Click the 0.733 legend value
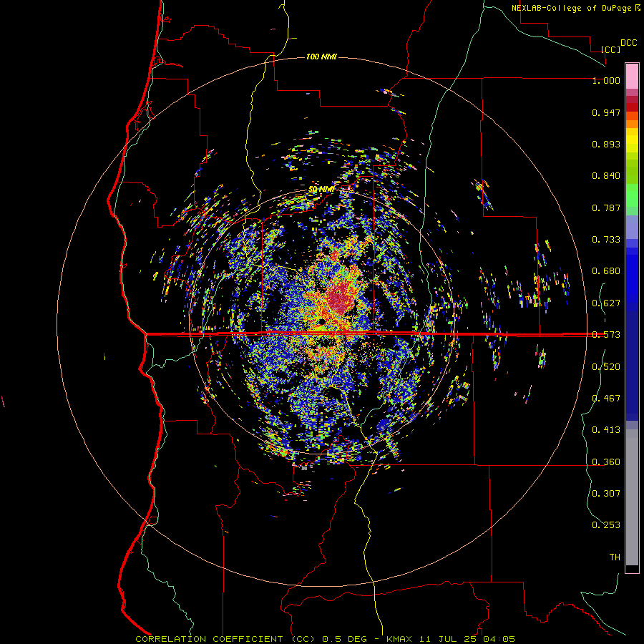Viewport: 644px width, 644px height. [606, 240]
